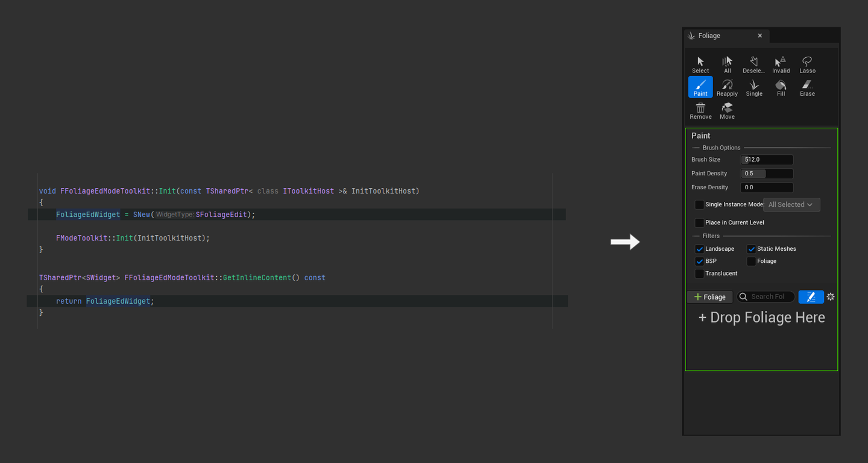This screenshot has height=463, width=868.
Task: Click the Remove trash icon
Action: pos(700,110)
